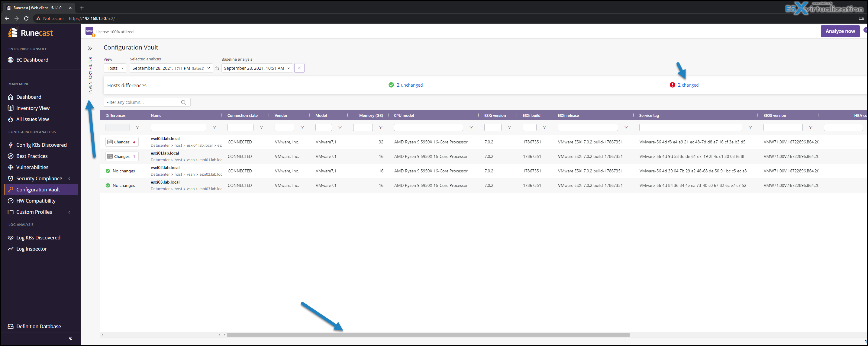Click the VMware license status icon

coord(90,31)
